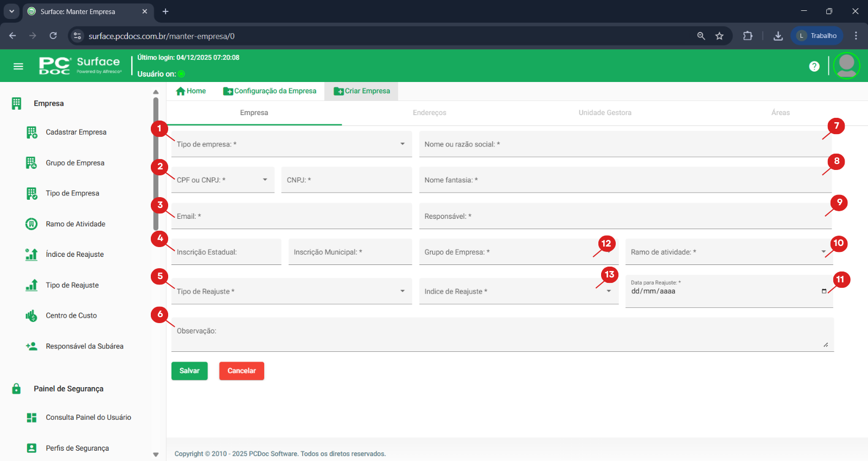Image resolution: width=868 pixels, height=461 pixels.
Task: Click the Nome fantasia input field
Action: tap(624, 180)
